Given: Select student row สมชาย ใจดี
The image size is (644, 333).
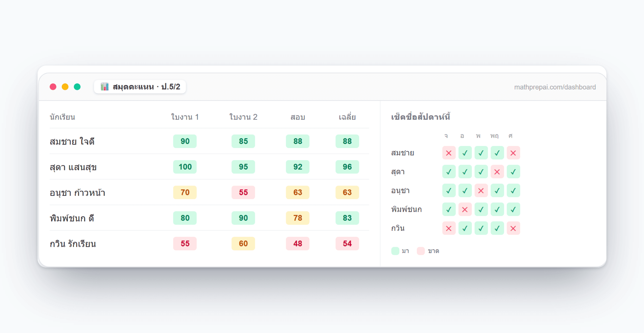Looking at the screenshot, I should [x=209, y=141].
